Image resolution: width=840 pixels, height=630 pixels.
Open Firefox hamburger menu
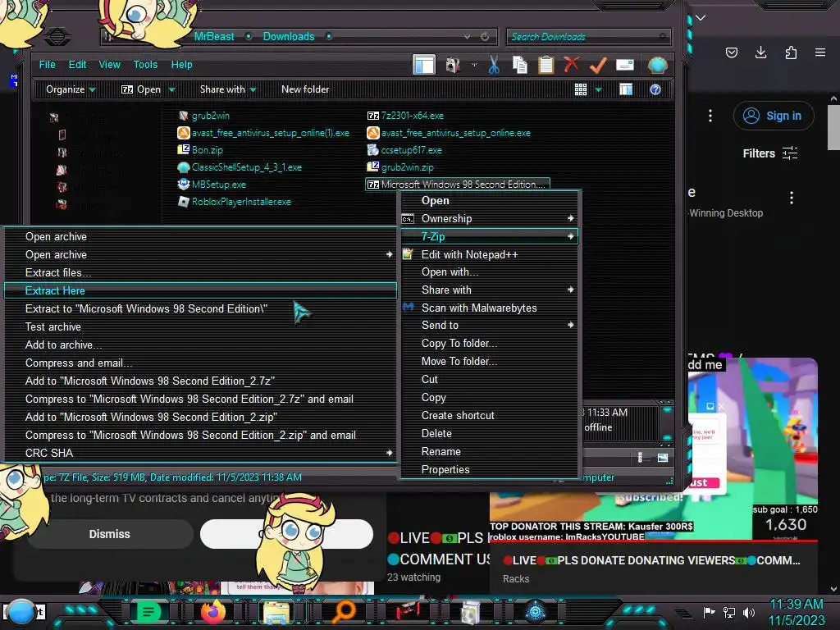click(x=820, y=52)
